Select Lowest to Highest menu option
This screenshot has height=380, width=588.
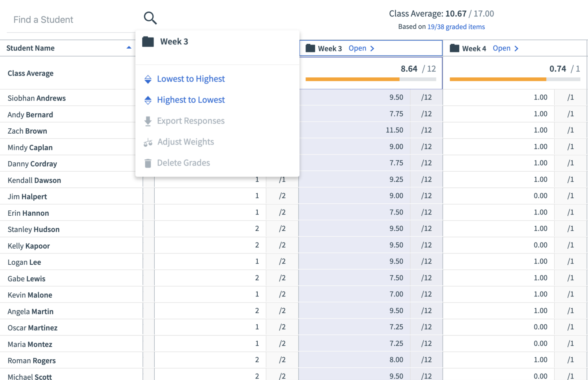pos(191,79)
